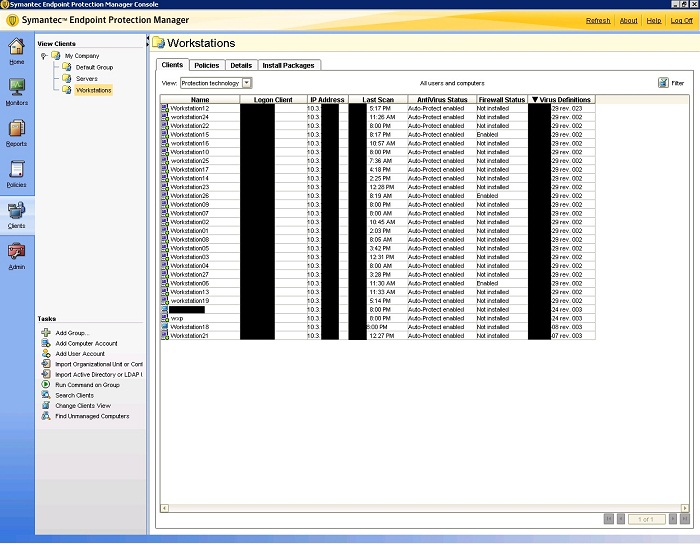Click the Add Group... task link

(72, 333)
